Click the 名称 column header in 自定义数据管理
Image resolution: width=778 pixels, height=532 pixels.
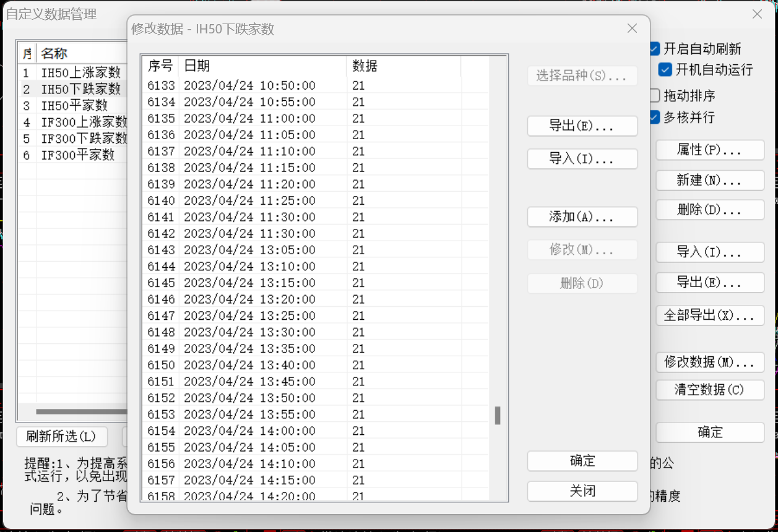point(82,54)
